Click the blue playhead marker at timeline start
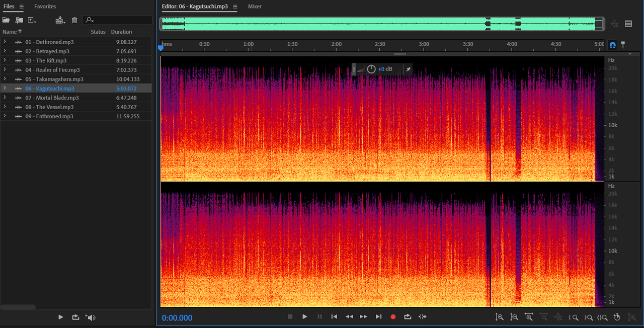Screen dimensions: 644x328 click(160, 48)
